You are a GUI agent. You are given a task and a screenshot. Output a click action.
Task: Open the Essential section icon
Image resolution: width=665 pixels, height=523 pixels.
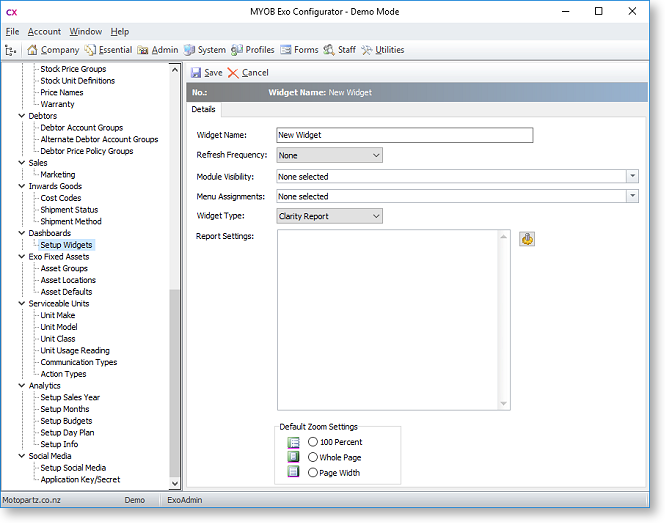[x=90, y=50]
